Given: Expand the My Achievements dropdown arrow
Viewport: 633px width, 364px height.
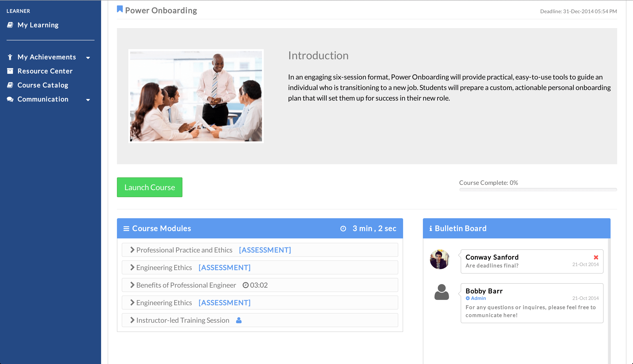Looking at the screenshot, I should tap(88, 58).
